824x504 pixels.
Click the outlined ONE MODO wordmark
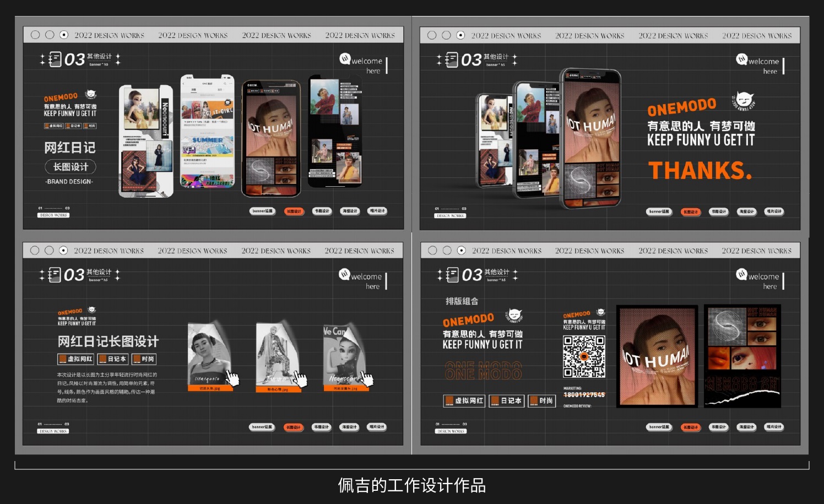[483, 371]
